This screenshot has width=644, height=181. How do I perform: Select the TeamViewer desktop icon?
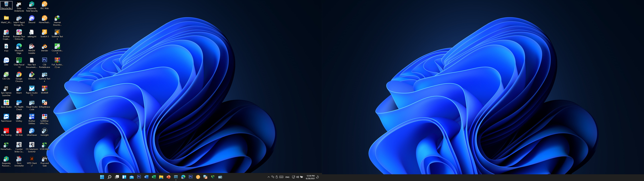(6, 118)
